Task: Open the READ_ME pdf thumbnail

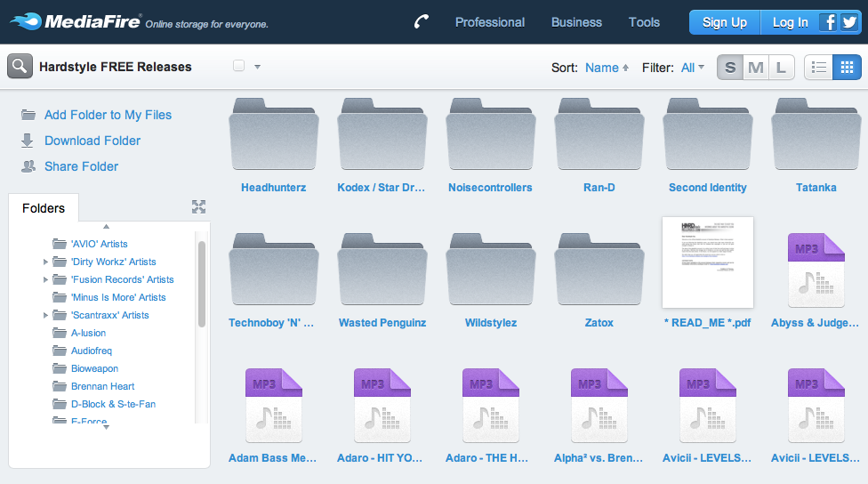Action: point(707,262)
